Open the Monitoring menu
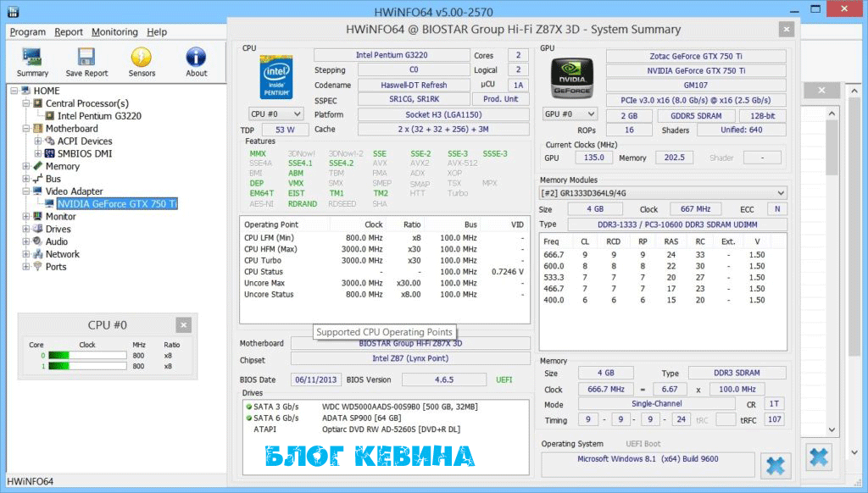868x493 pixels. [114, 32]
